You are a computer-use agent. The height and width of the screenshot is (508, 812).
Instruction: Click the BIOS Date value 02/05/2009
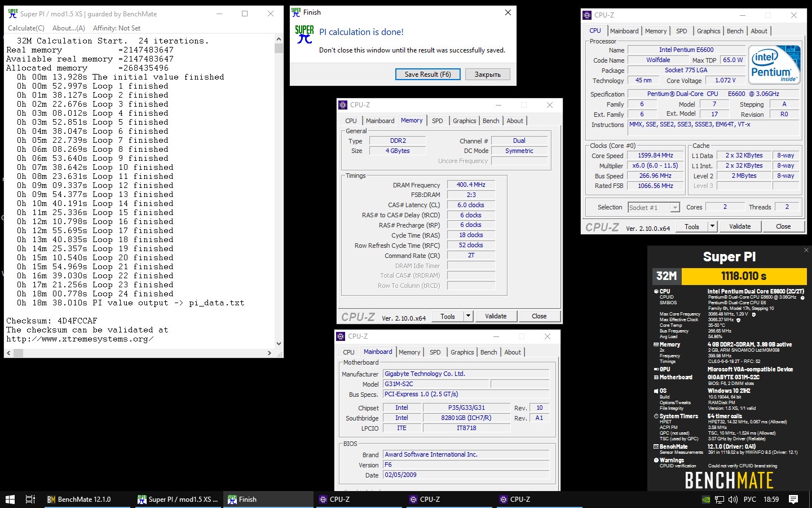pyautogui.click(x=466, y=475)
